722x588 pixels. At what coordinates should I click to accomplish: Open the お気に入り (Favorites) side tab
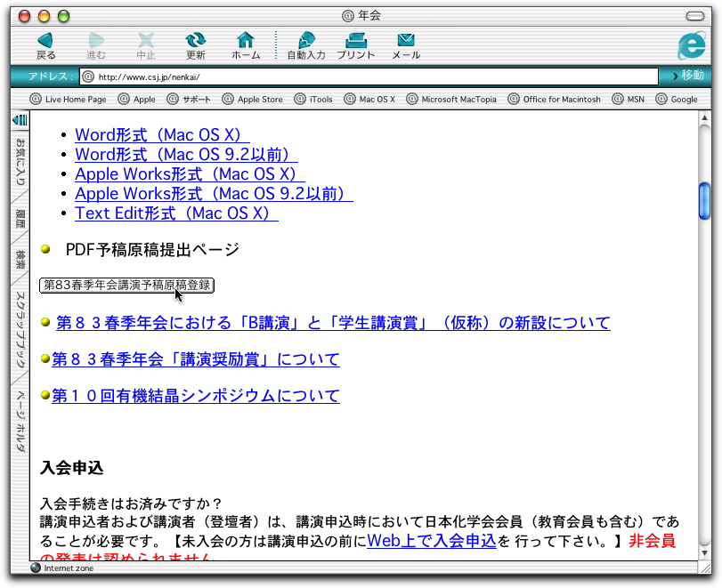[20, 160]
